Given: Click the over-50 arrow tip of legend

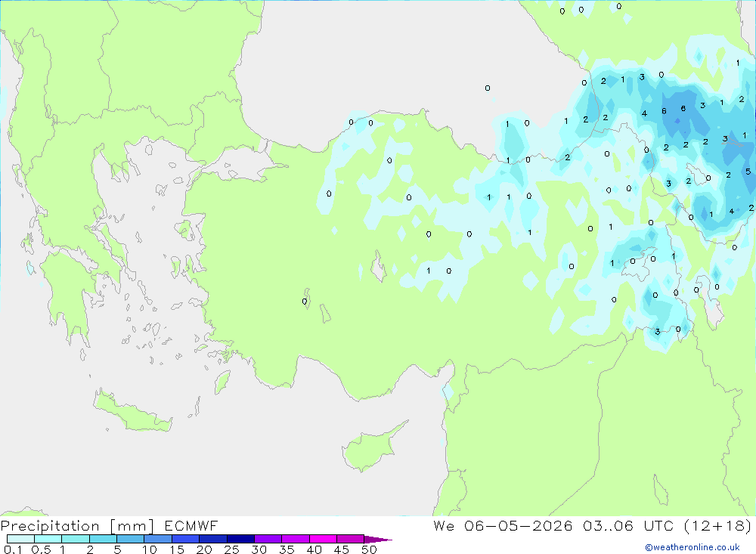Looking at the screenshot, I should tap(378, 540).
